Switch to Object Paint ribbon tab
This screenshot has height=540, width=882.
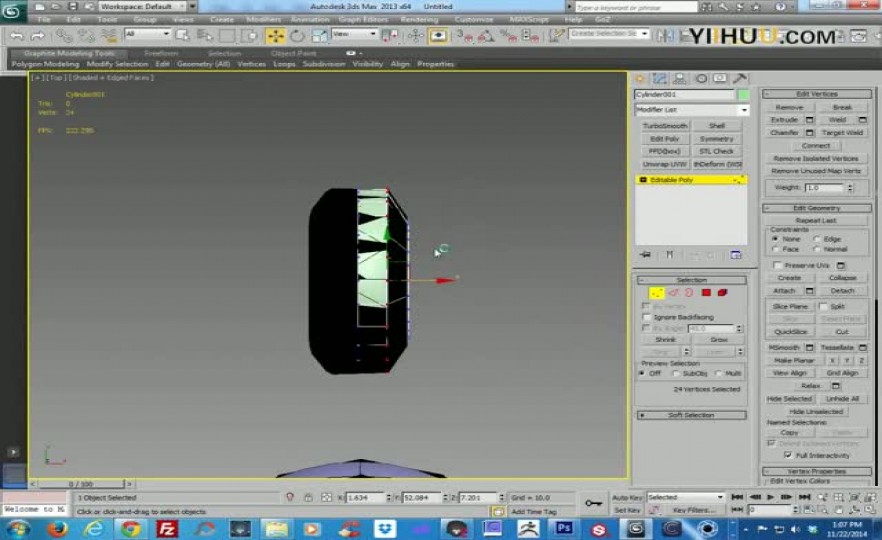(293, 53)
